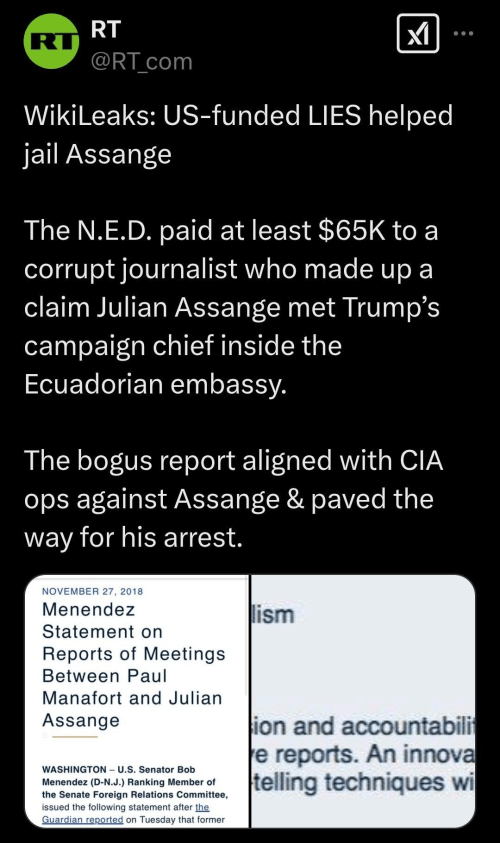Open the RT green profile avatar
Screen dimensions: 500x843
pos(52,41)
